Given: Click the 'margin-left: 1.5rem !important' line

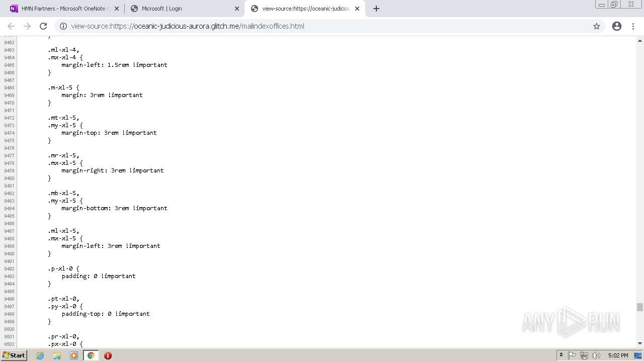Looking at the screenshot, I should point(114,65).
